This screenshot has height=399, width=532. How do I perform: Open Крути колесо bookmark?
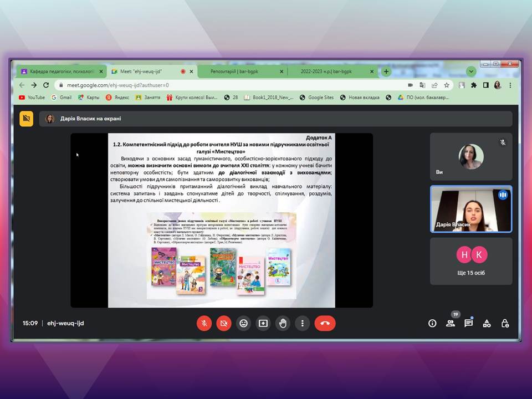tap(192, 98)
